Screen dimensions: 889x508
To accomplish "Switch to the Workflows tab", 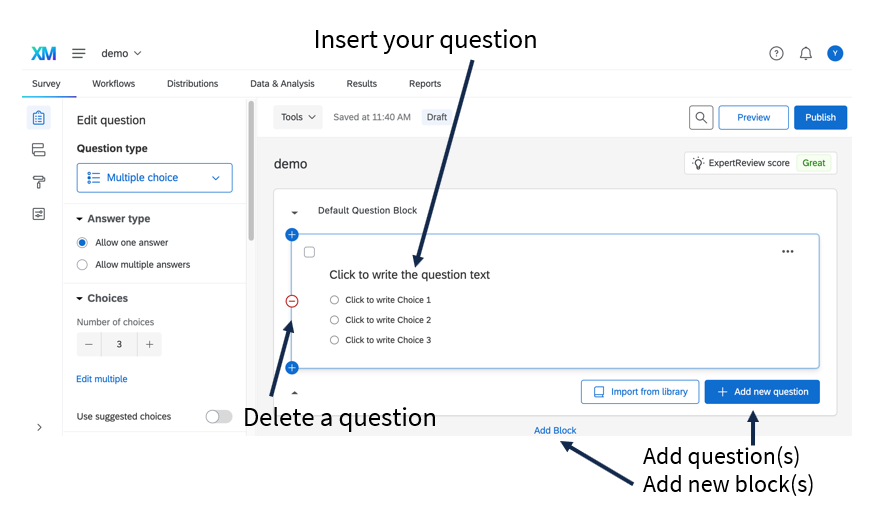I will (113, 83).
